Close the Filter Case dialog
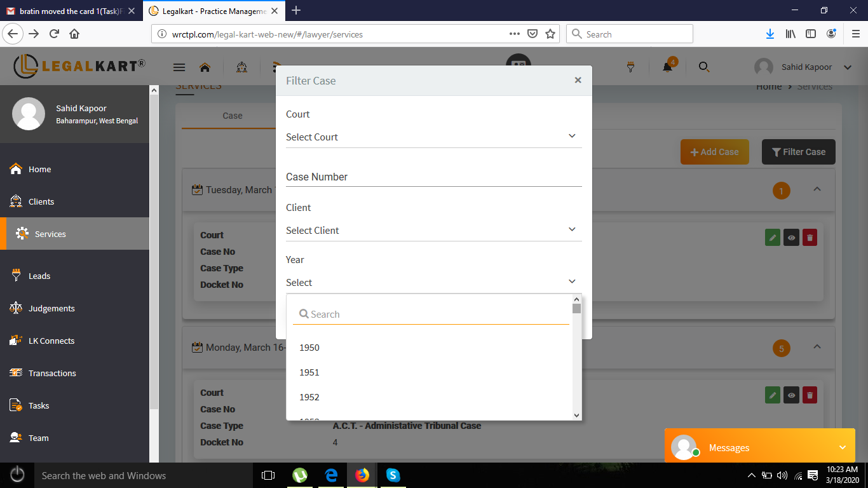 (x=578, y=80)
